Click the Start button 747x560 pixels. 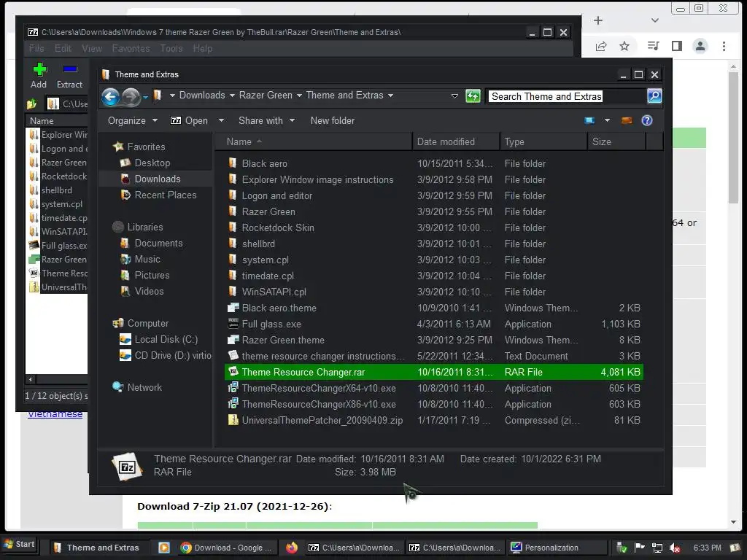(x=19, y=544)
